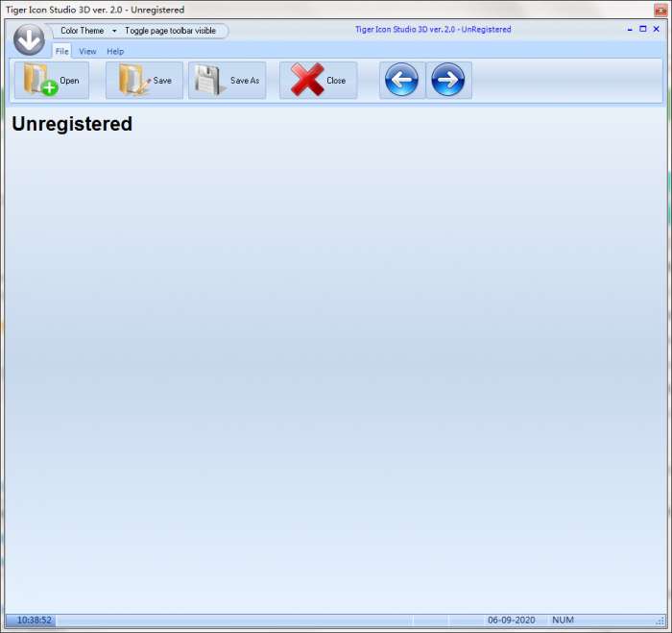672x633 pixels.
Task: Click the blue UnRegistered window title text
Action: click(x=433, y=30)
